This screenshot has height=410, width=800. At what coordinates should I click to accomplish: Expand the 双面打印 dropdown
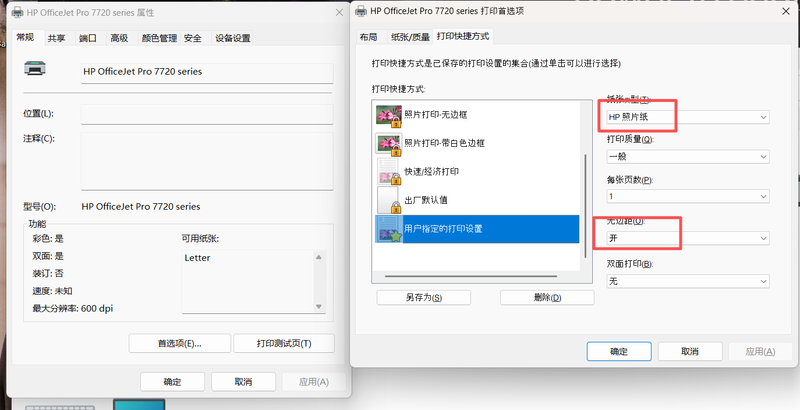pos(688,282)
